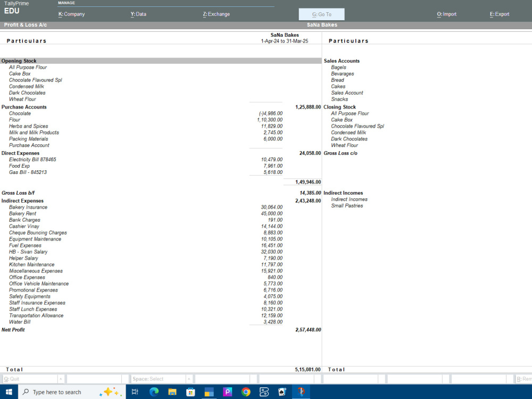Viewport: 532px width, 399px height.
Task: Open the Z: Exchange menu
Action: click(217, 14)
